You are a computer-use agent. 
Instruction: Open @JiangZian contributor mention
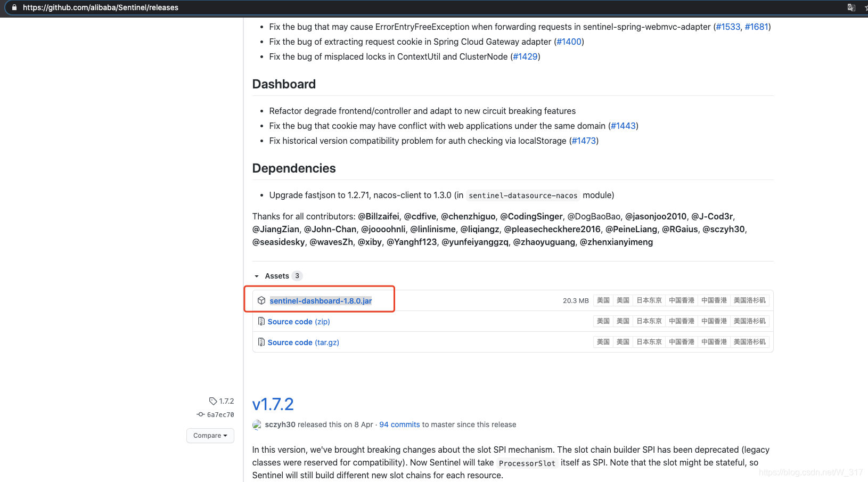point(276,229)
